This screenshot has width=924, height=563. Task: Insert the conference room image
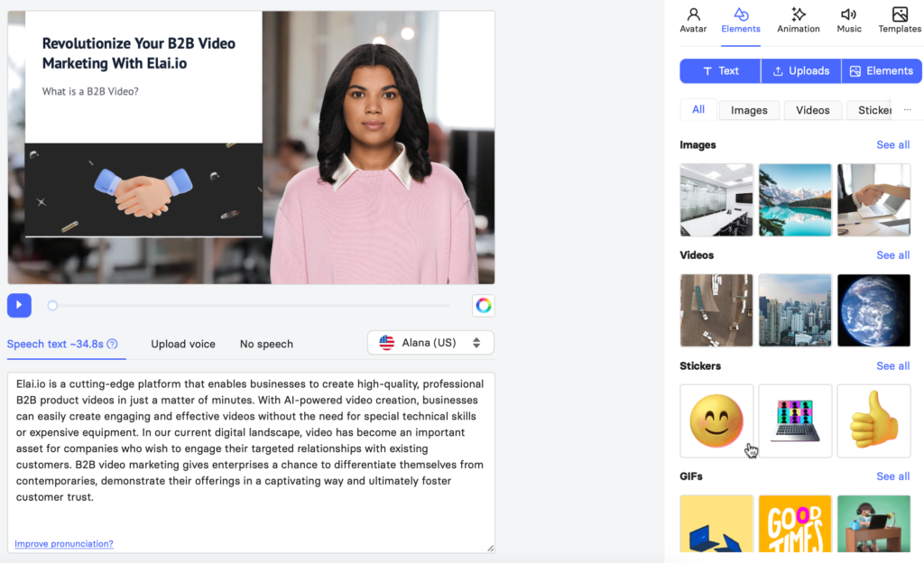tap(716, 200)
